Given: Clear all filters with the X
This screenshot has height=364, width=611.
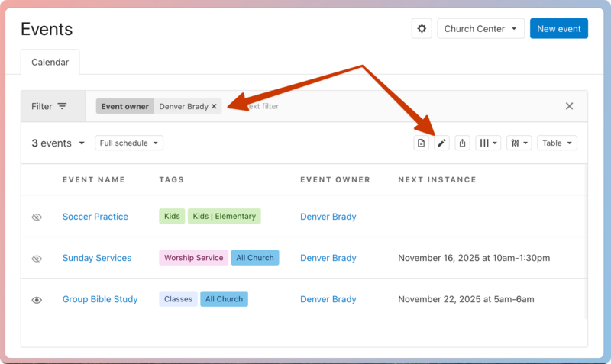Looking at the screenshot, I should point(569,106).
